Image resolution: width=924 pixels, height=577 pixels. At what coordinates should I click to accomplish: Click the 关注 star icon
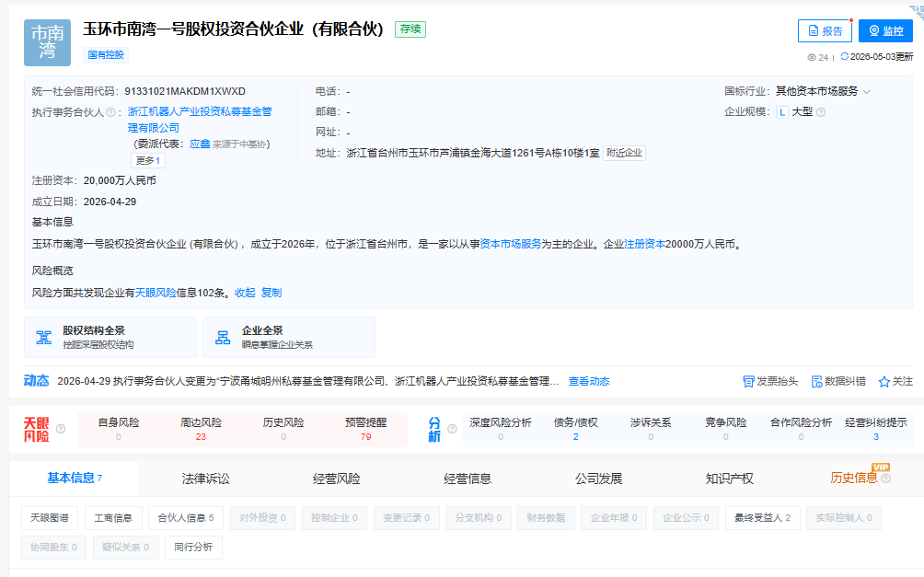884,382
